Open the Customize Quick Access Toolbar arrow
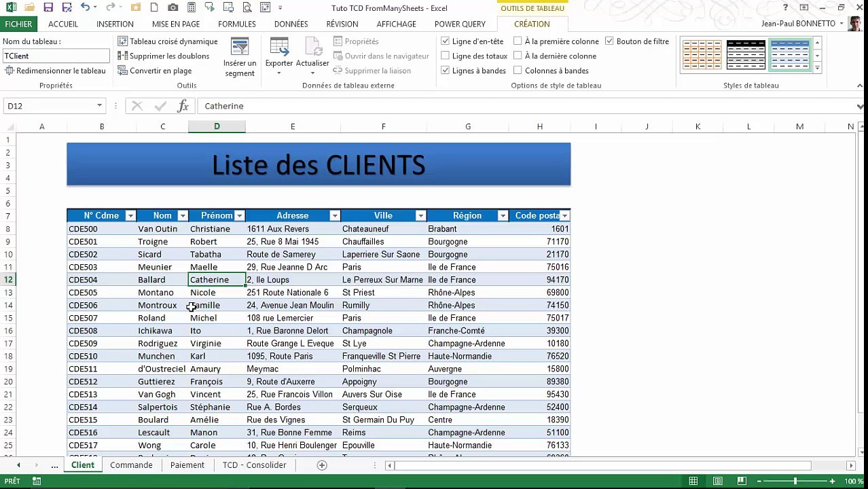This screenshot has width=868, height=489. [280, 8]
